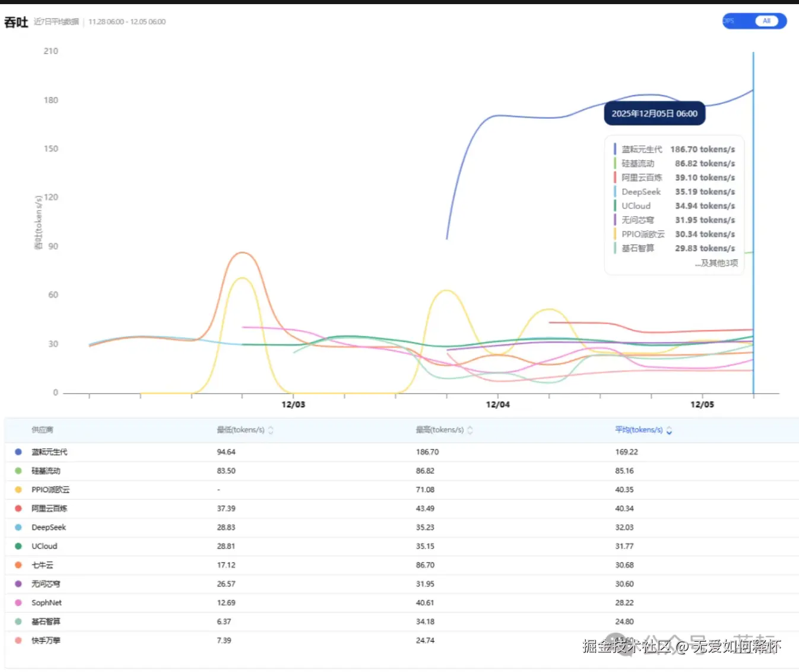Click the maximum value 24.74
Viewport: 799px width, 672px height.
[x=425, y=641]
